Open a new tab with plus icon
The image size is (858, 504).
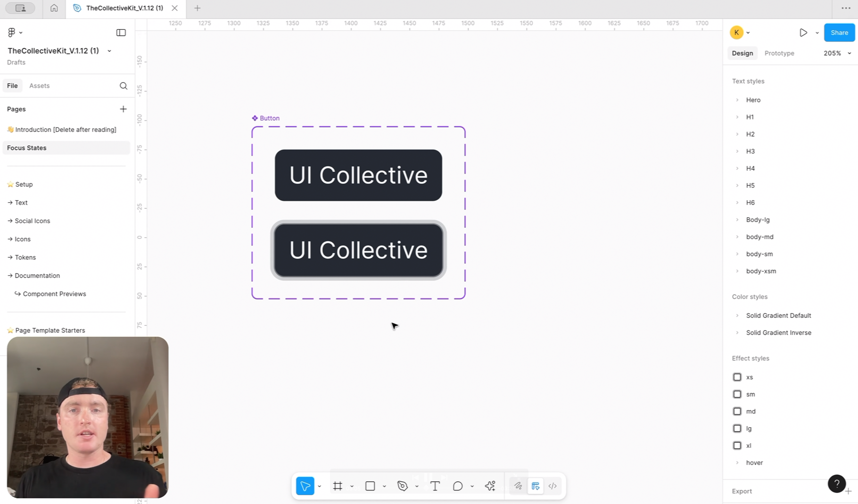coord(198,8)
